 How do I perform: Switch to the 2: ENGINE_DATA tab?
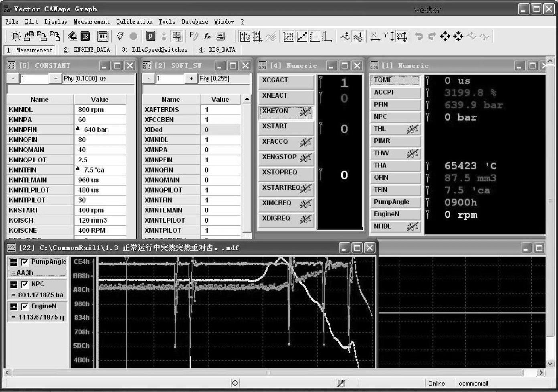[87, 50]
